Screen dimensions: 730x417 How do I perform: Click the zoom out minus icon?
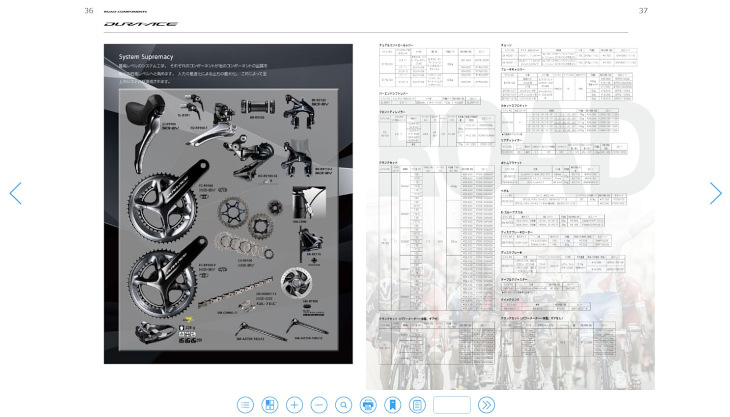[319, 405]
